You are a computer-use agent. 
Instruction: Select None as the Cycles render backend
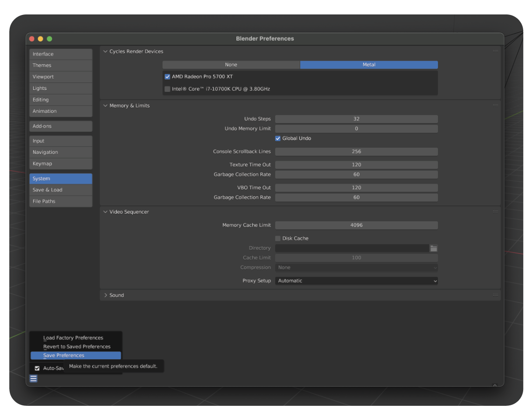click(x=231, y=65)
